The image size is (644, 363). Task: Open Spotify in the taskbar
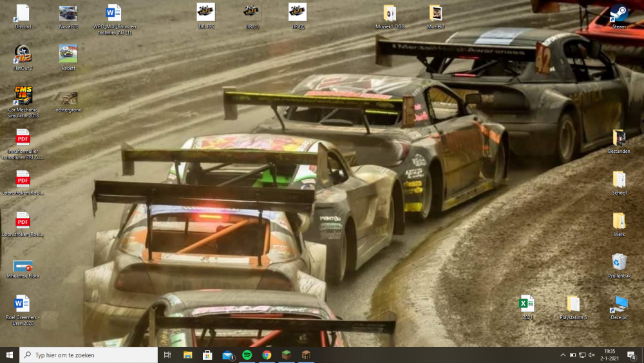click(x=247, y=355)
